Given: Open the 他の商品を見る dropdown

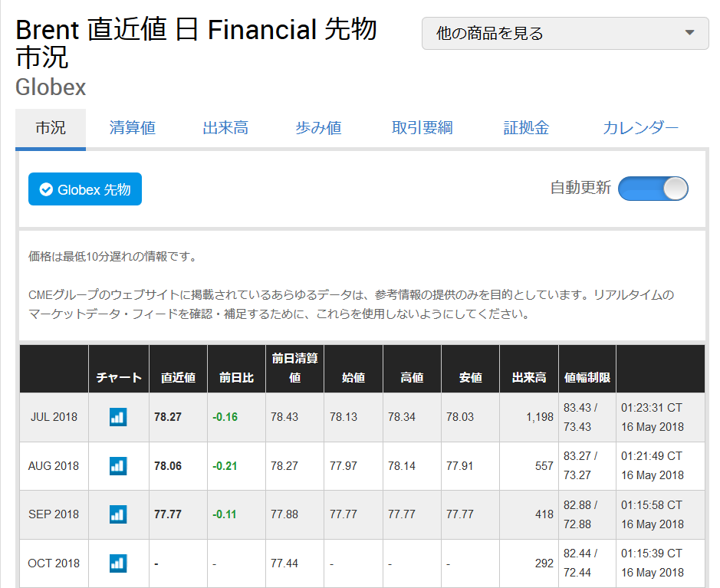Looking at the screenshot, I should click(565, 33).
